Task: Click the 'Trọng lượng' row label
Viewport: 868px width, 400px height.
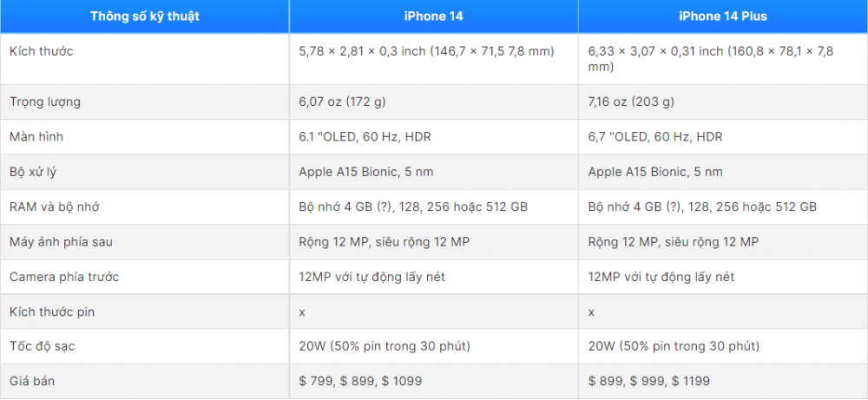Action: (45, 102)
